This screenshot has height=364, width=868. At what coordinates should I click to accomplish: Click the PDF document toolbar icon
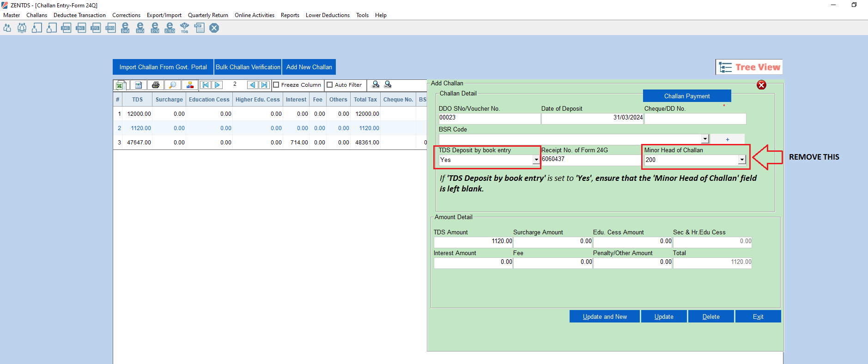(199, 28)
